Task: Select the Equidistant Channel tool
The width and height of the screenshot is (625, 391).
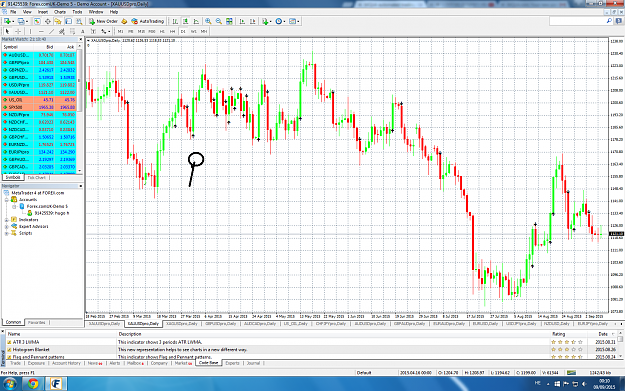Action: click(x=62, y=31)
